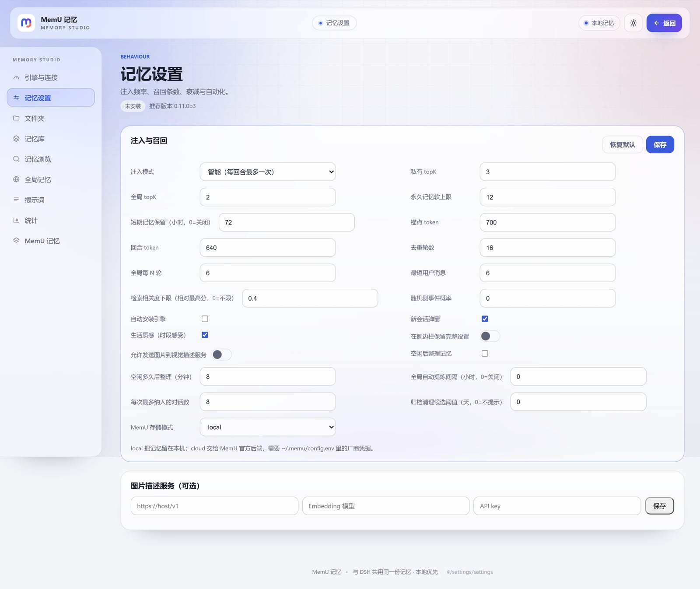The image size is (700, 589).
Task: Click the 记忆设置 breadcrumb pill in header
Action: [x=334, y=23]
